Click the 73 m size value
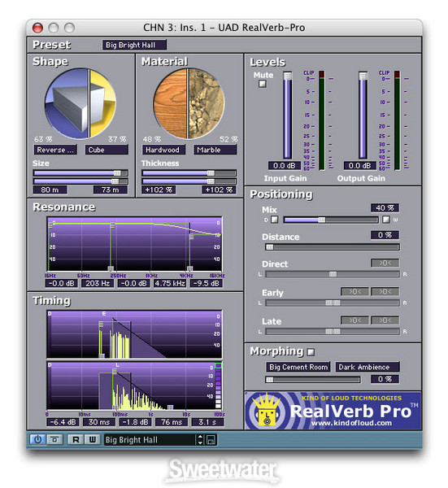The width and height of the screenshot is (448, 488). pos(111,190)
